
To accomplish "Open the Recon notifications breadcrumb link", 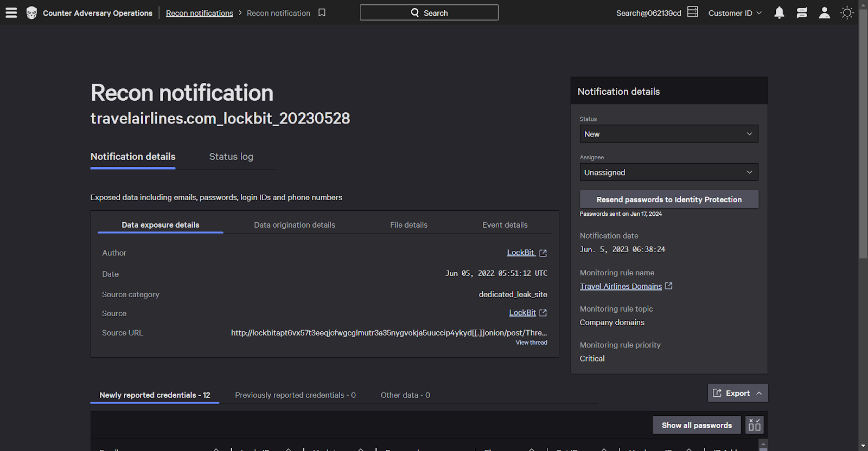I will pos(200,13).
